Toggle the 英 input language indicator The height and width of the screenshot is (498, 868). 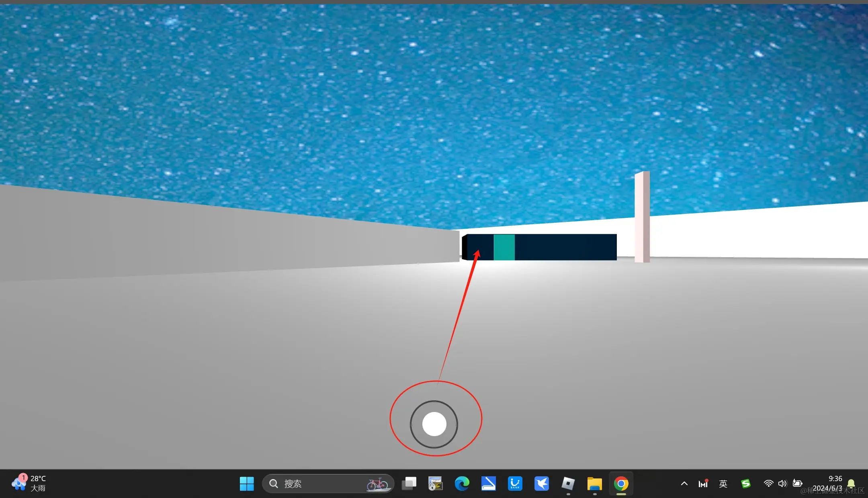pyautogui.click(x=723, y=484)
